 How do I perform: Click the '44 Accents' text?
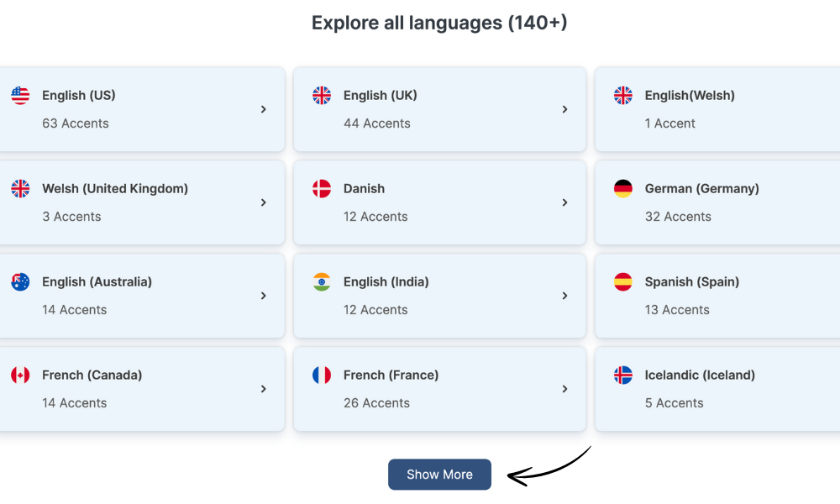[x=376, y=123]
